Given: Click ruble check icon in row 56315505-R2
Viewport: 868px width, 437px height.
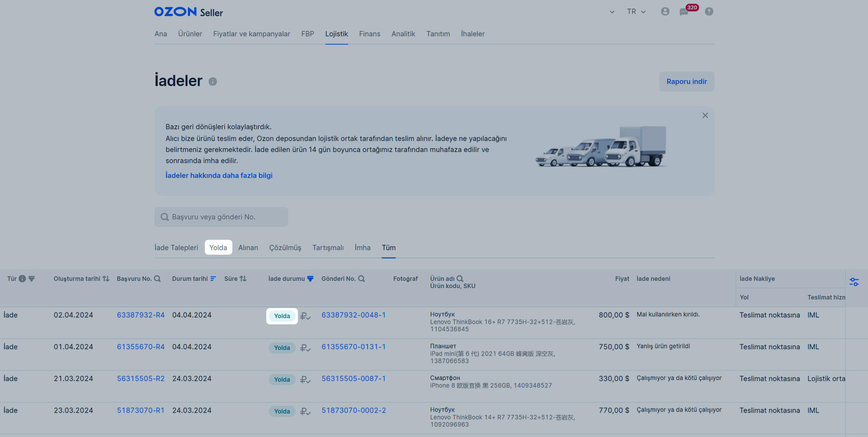Looking at the screenshot, I should point(305,380).
